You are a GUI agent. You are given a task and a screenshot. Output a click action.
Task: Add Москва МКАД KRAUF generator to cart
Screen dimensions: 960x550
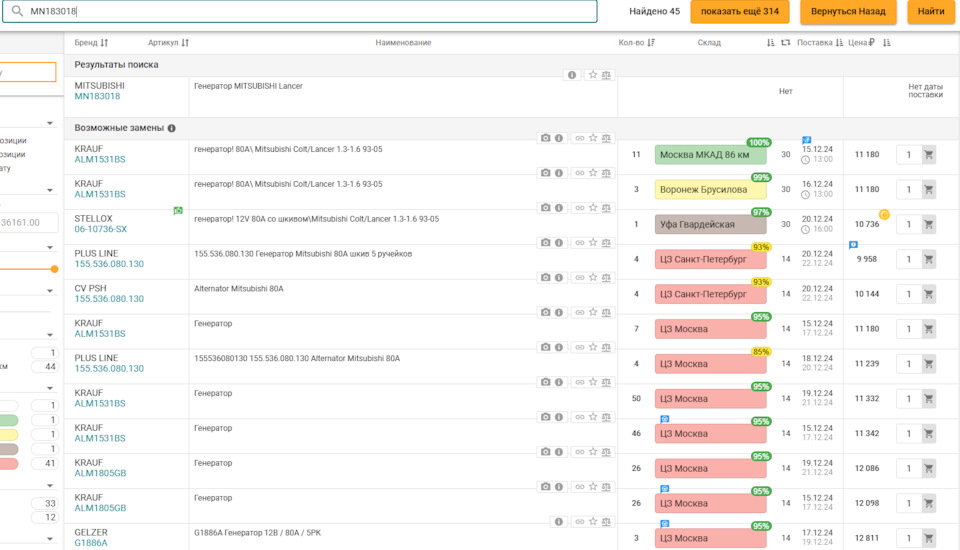point(929,154)
